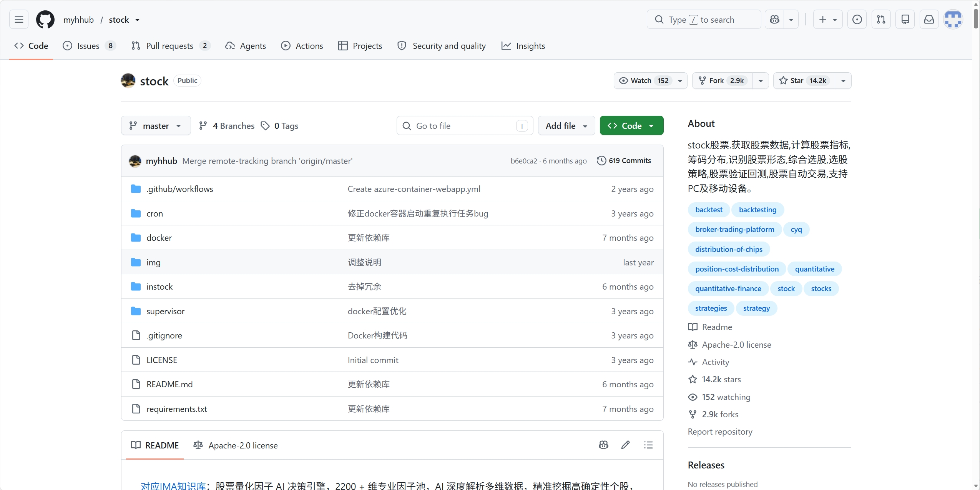Viewport: 980px width, 490px height.
Task: Expand the Watch options dropdown arrow
Action: coord(680,81)
